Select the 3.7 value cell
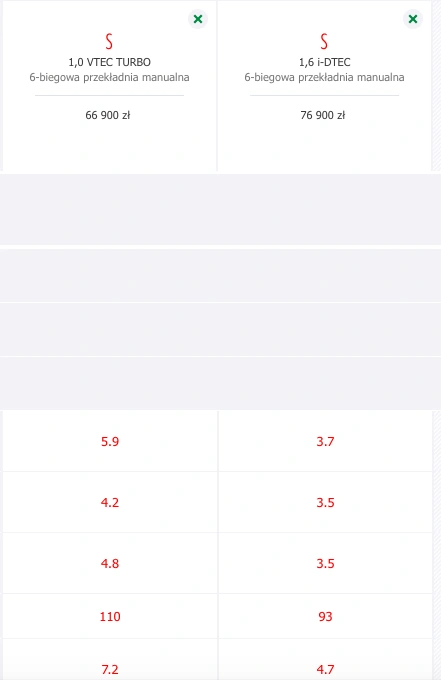The image size is (441, 680). (325, 441)
